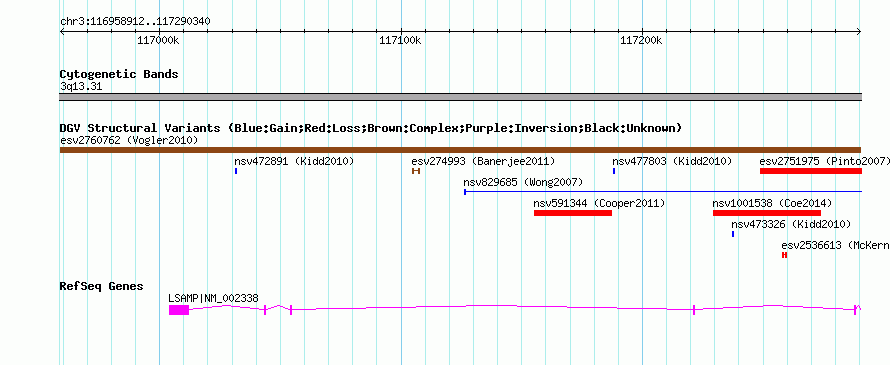
Task: Click the DGV Structural Variants track title
Action: (371, 128)
